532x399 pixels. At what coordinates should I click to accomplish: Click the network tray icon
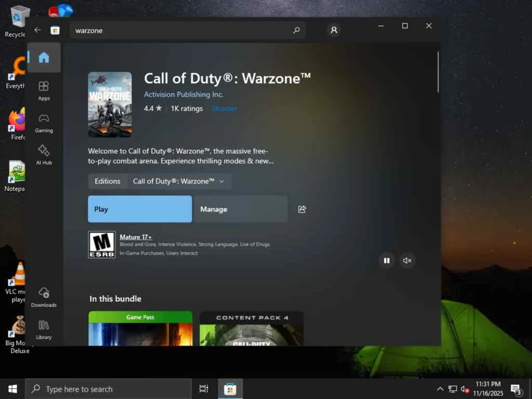pos(453,389)
